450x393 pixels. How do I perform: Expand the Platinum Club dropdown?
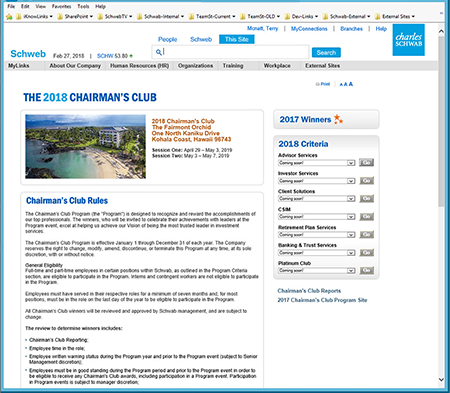pos(316,270)
